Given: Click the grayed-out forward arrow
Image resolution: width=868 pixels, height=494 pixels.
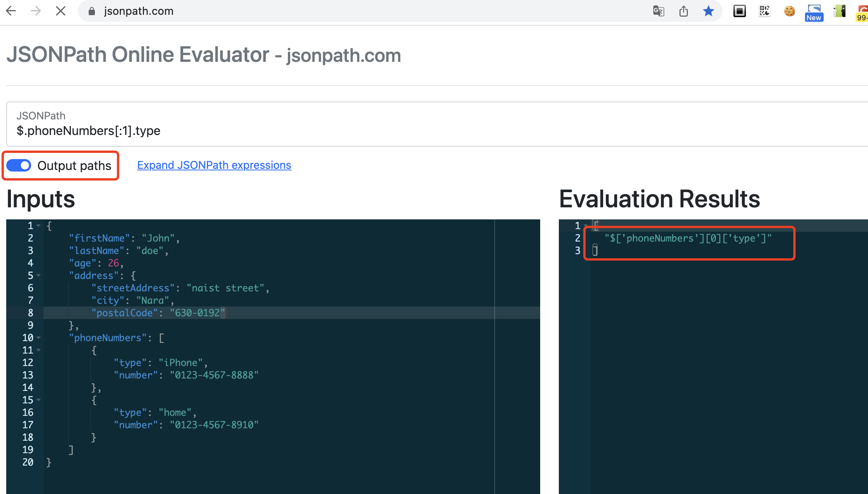Looking at the screenshot, I should (36, 11).
